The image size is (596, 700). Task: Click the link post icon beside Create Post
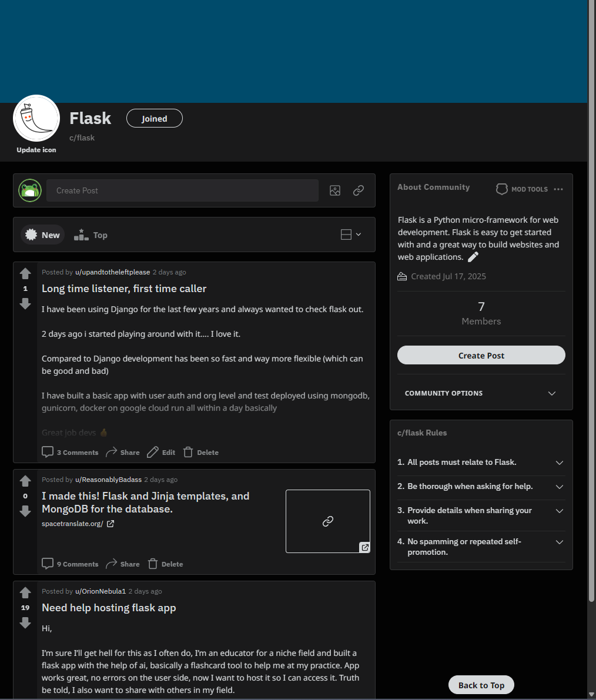(x=359, y=190)
